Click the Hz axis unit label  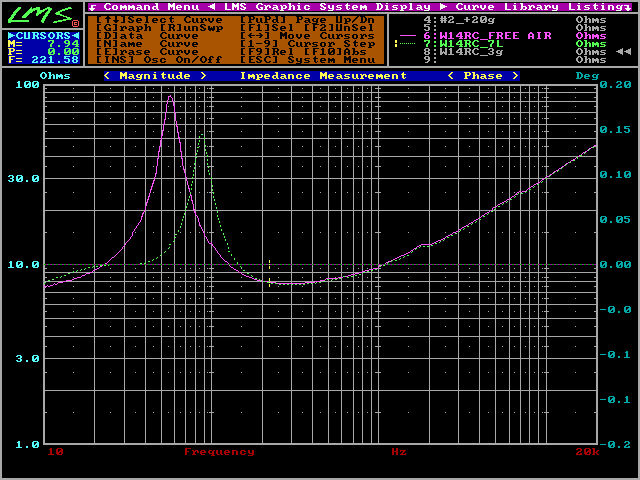pos(399,452)
